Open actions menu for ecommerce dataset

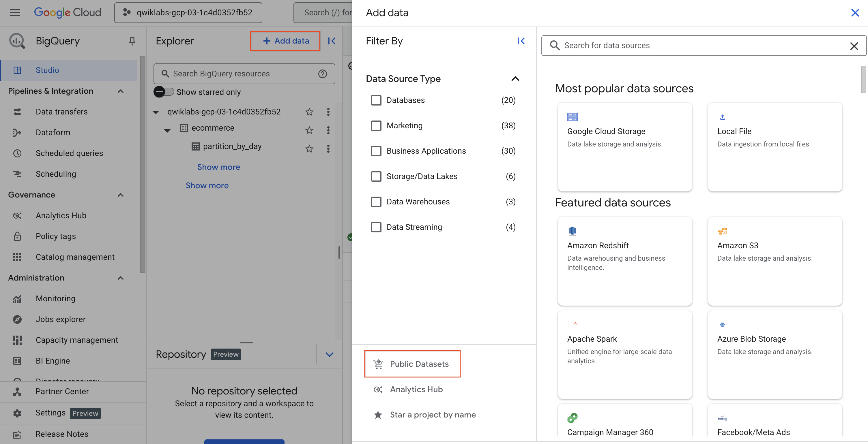coord(328,130)
